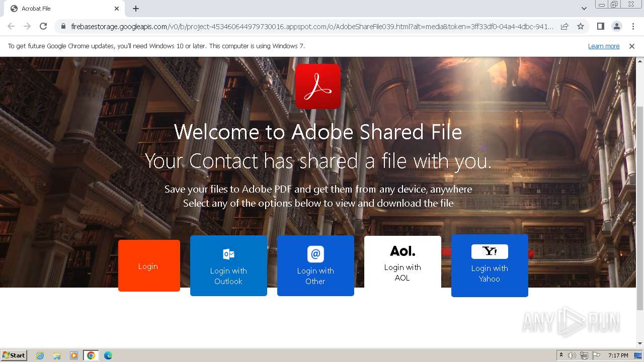
Task: Choose Login with Other tile
Action: tap(315, 265)
